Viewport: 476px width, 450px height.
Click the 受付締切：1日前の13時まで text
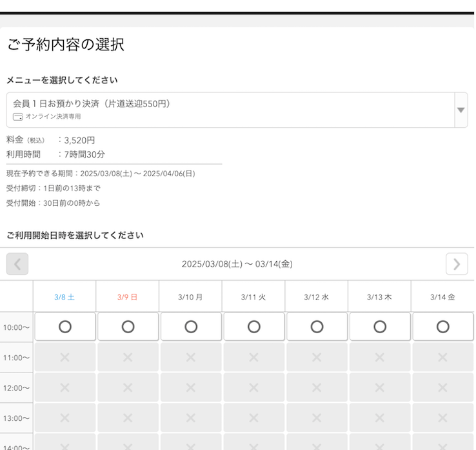click(54, 188)
